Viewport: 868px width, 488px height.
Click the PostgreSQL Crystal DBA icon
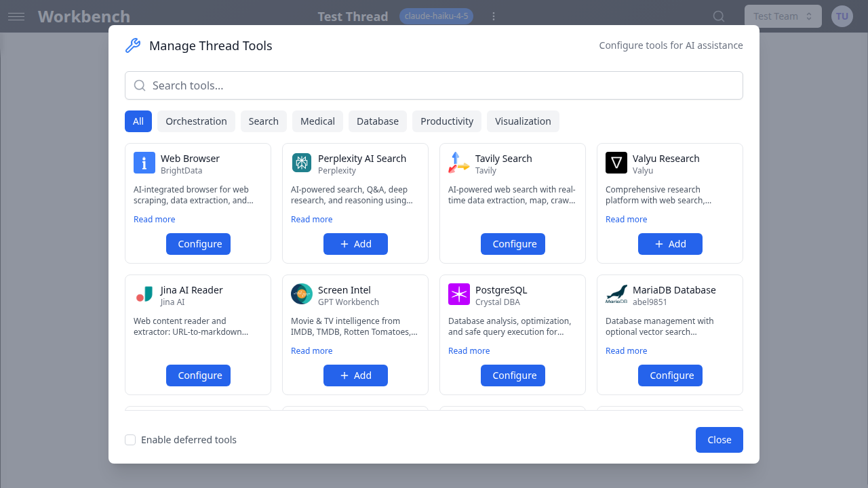pyautogui.click(x=458, y=294)
